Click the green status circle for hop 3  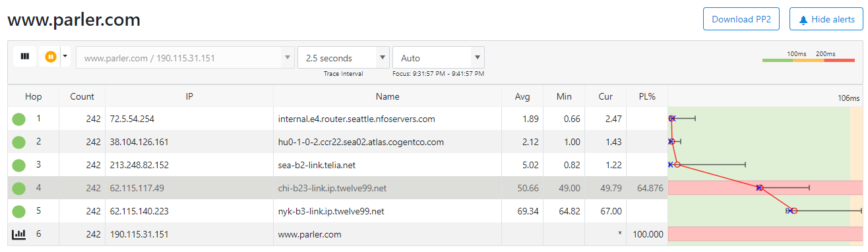tap(19, 165)
